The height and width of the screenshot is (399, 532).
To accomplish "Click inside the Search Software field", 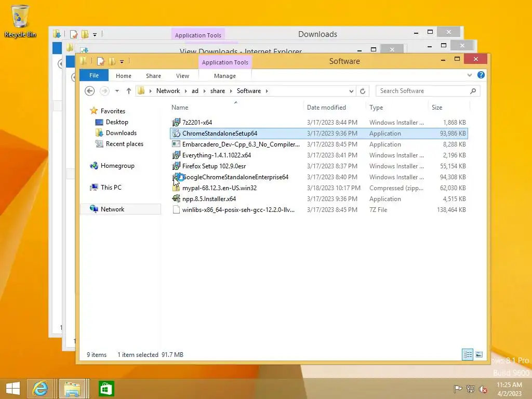I will pos(423,91).
